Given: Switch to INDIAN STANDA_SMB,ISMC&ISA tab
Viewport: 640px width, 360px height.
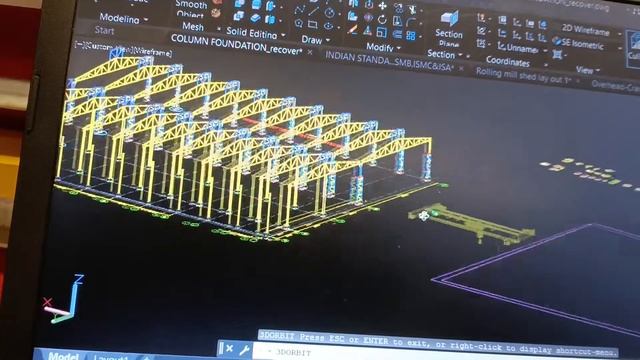Looking at the screenshot, I should point(389,62).
